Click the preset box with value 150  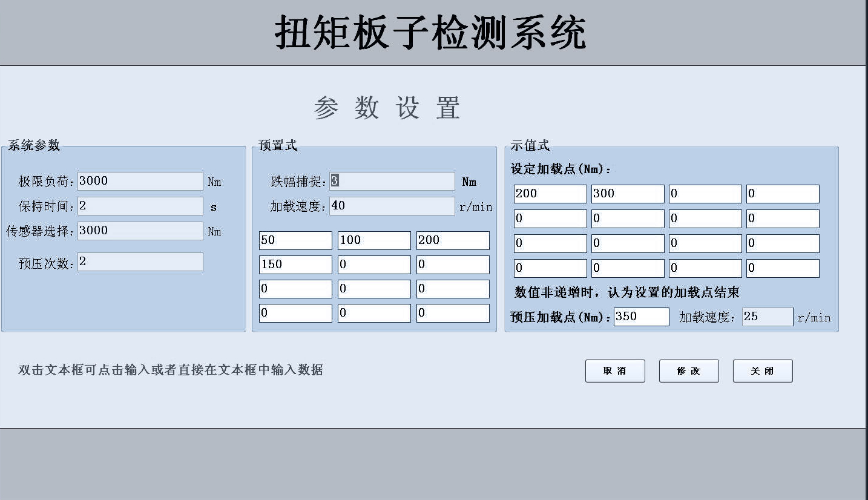coord(295,265)
